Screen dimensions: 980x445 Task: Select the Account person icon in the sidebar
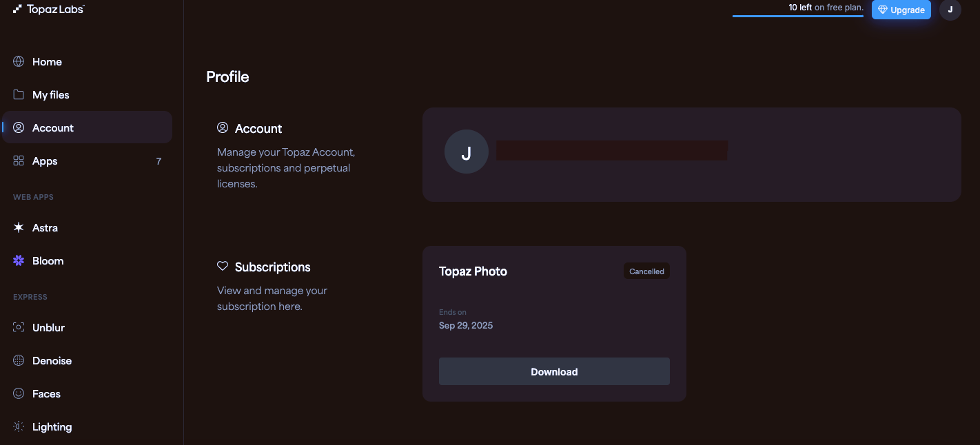(x=19, y=127)
